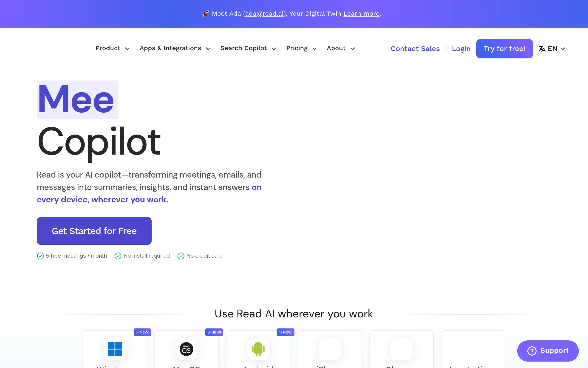Click the Windows logo icon card
This screenshot has width=588, height=368.
click(115, 349)
